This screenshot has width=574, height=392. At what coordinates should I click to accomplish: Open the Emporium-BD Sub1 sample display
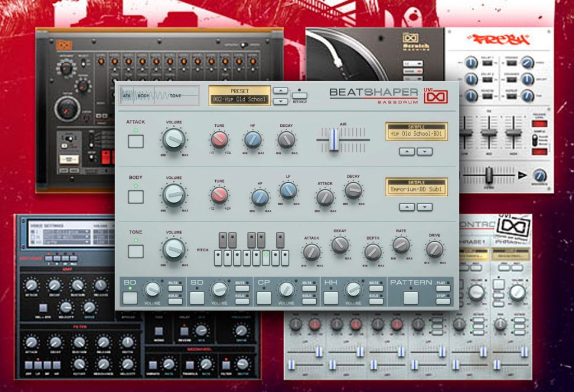416,187
